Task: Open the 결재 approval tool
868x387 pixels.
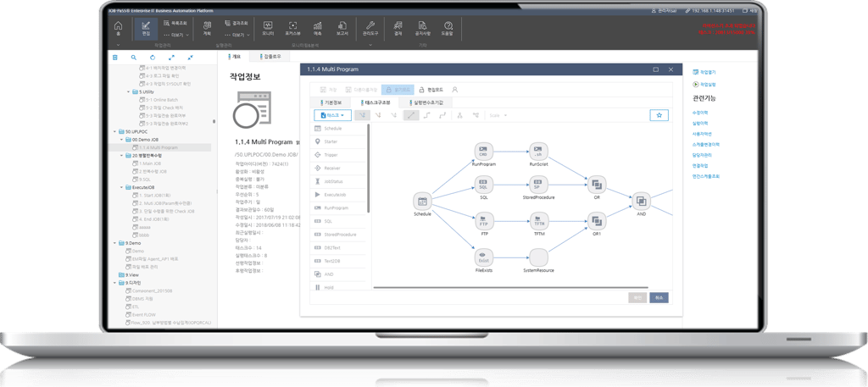Action: [x=398, y=28]
